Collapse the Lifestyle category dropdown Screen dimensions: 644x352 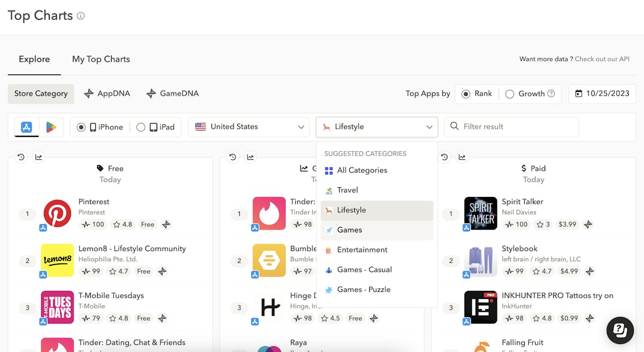(377, 127)
